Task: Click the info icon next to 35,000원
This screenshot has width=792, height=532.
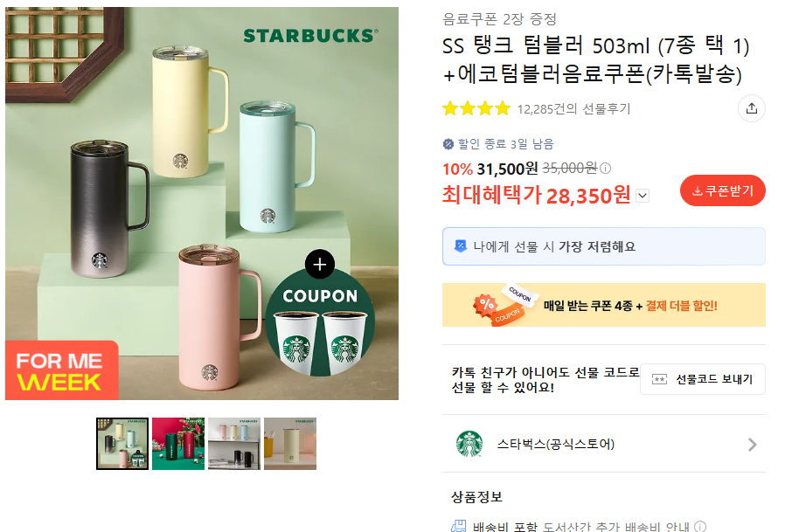Action: (x=606, y=169)
